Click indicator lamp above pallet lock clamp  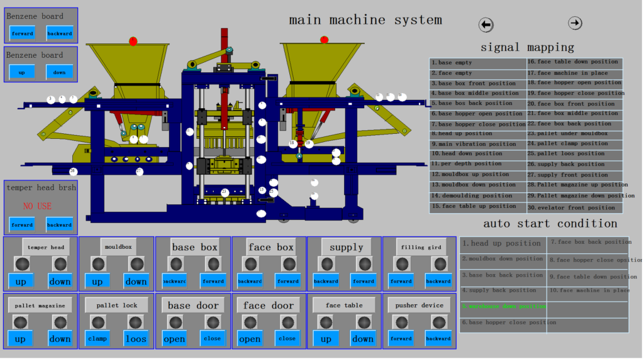(x=98, y=322)
